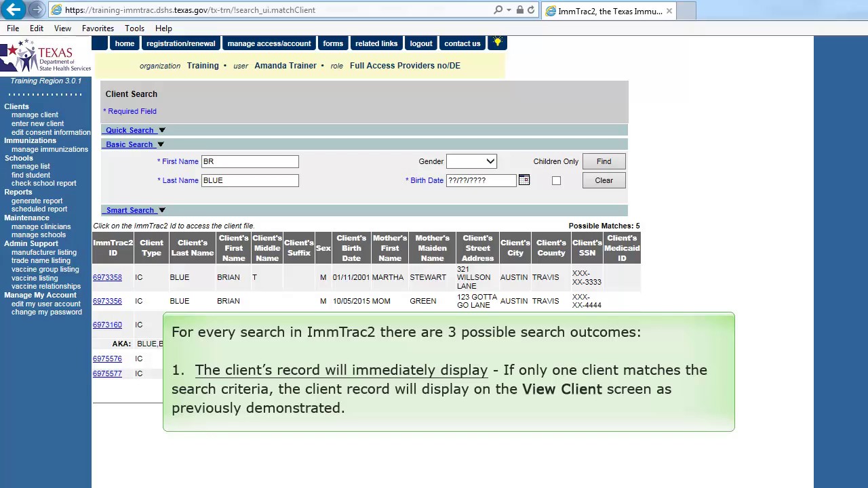Image resolution: width=868 pixels, height=488 pixels.
Task: Open the Help menu
Action: 163,28
